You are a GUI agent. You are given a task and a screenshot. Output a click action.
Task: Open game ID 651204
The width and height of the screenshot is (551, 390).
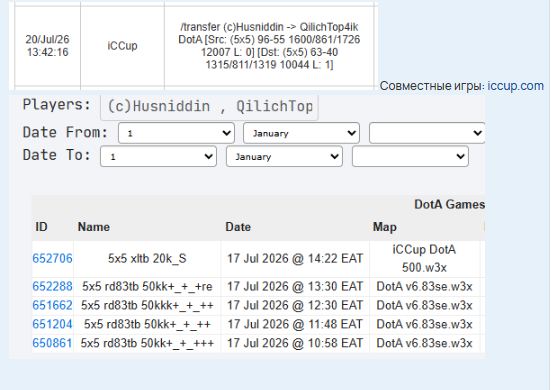pyautogui.click(x=52, y=324)
